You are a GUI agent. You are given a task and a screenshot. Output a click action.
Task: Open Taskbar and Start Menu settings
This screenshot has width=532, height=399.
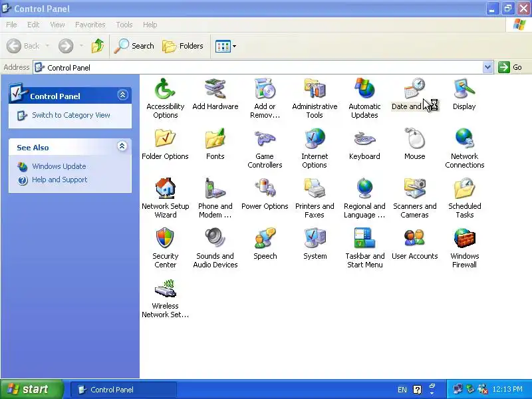pos(364,247)
